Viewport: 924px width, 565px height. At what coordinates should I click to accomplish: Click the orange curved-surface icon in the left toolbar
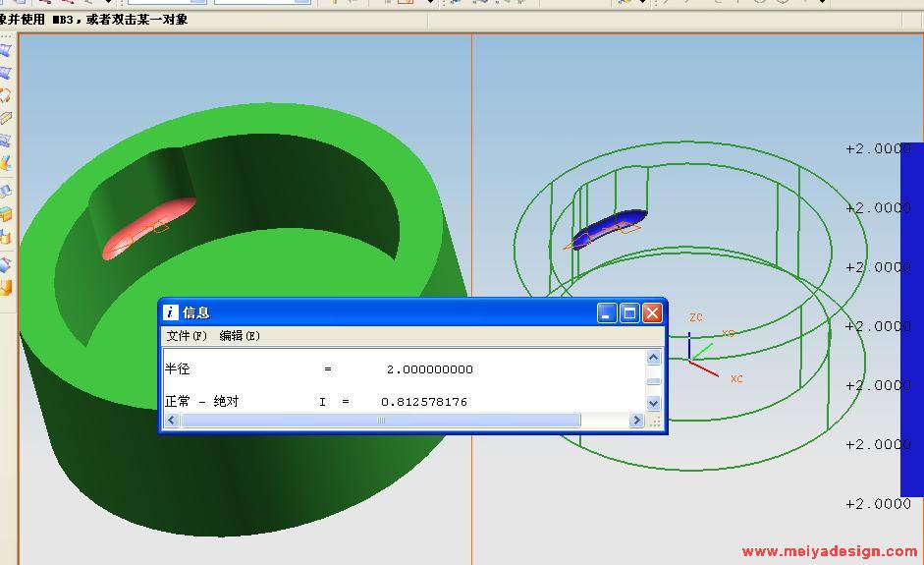[5, 95]
